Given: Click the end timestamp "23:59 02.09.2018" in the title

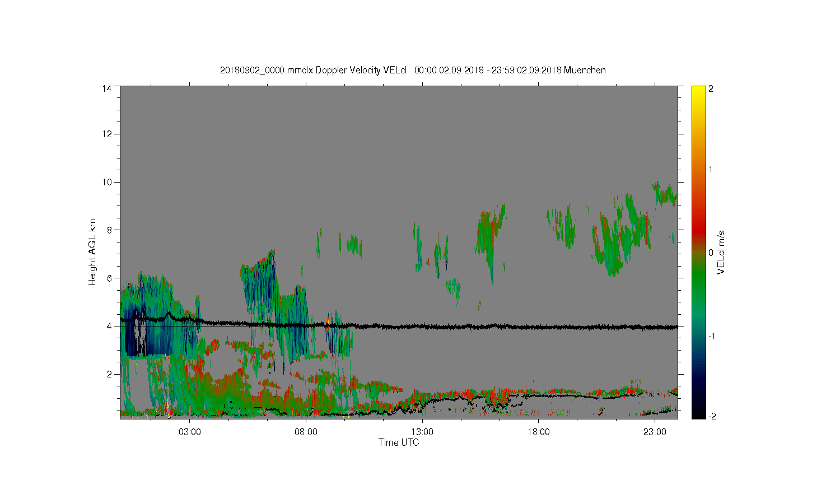Looking at the screenshot, I should coord(526,71).
